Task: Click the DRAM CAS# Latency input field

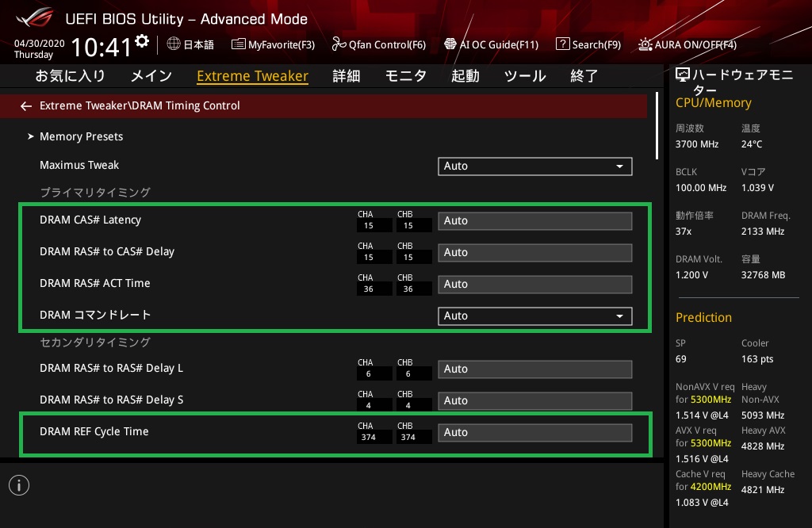Action: tap(535, 221)
